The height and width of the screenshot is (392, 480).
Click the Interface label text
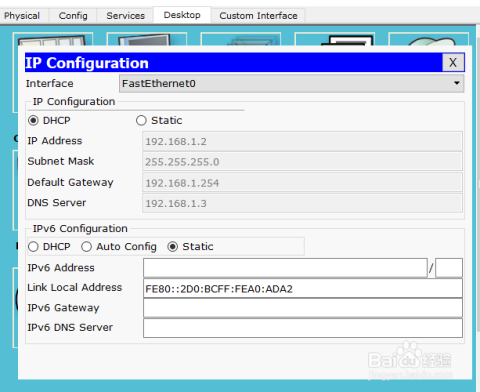coord(50,83)
